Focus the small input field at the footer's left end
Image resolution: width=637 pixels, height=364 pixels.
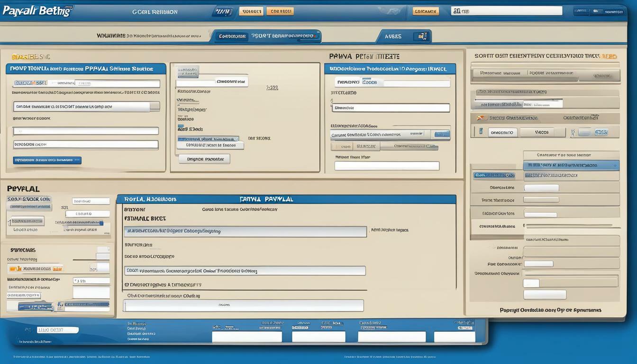click(57, 330)
